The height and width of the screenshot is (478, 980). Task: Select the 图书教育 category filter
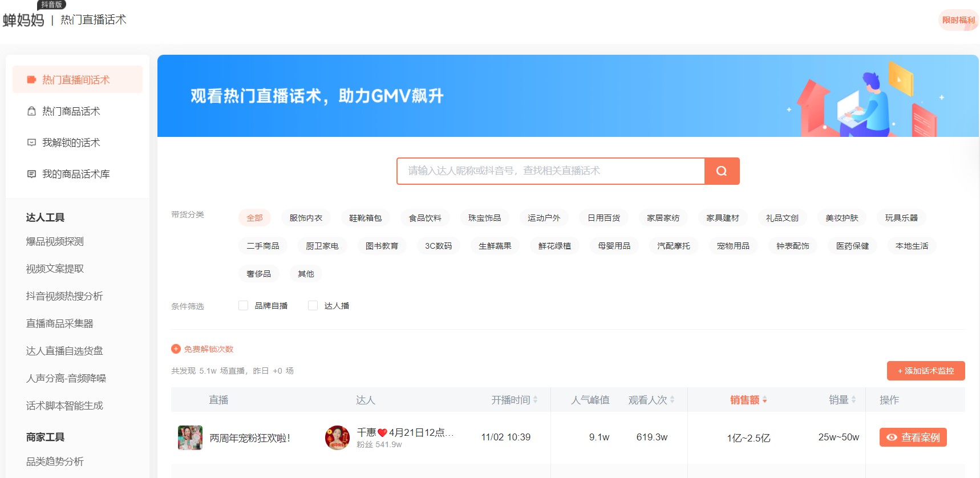382,246
